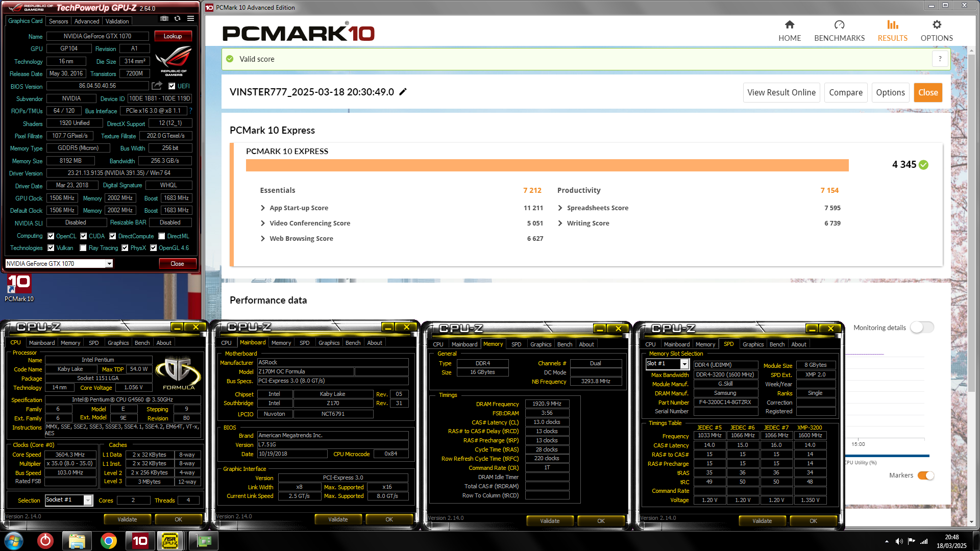This screenshot has height=551, width=980.
Task: Click View Result Online button
Action: tap(781, 92)
